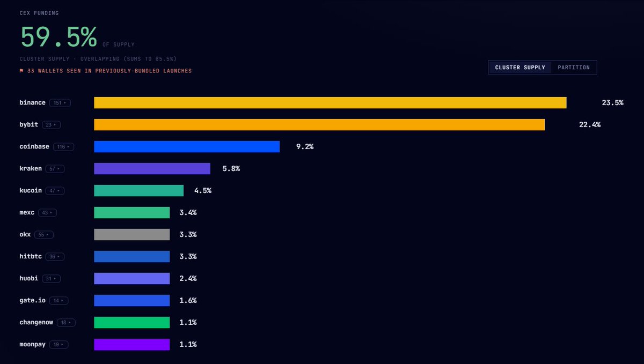Click the binance exchange label

33,102
